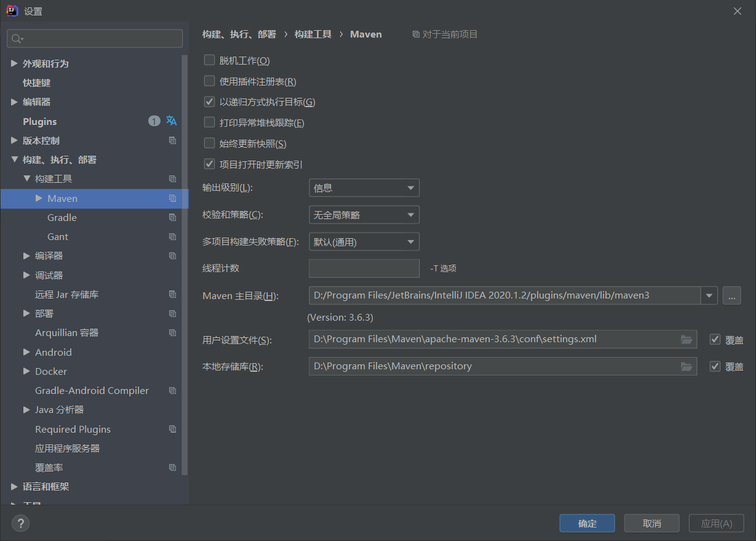
Task: Expand the Maven tree node arrow
Action: coord(39,198)
